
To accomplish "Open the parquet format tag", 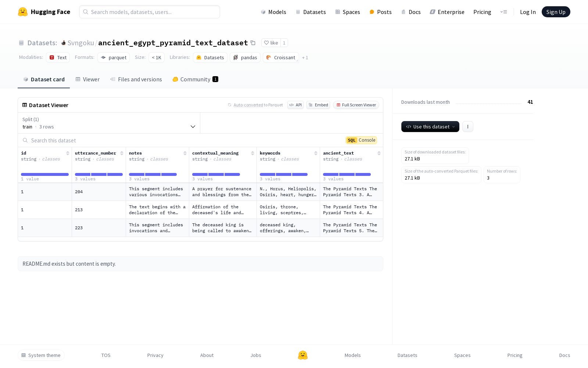I will tap(114, 57).
